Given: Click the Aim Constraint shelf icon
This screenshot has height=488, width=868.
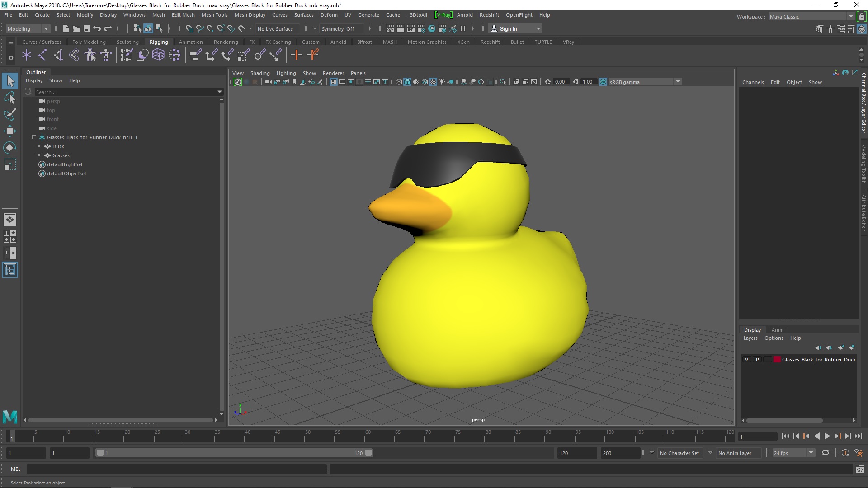Looking at the screenshot, I should [x=259, y=55].
